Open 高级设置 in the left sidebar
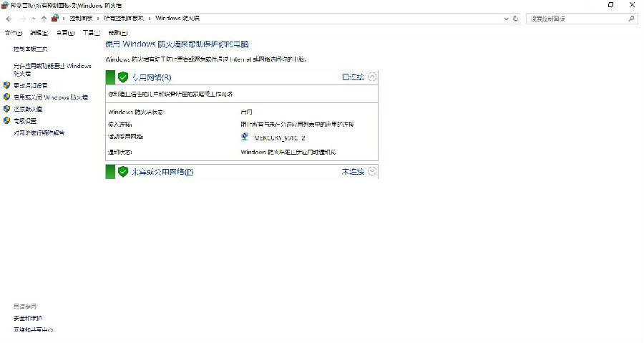 [x=28, y=120]
